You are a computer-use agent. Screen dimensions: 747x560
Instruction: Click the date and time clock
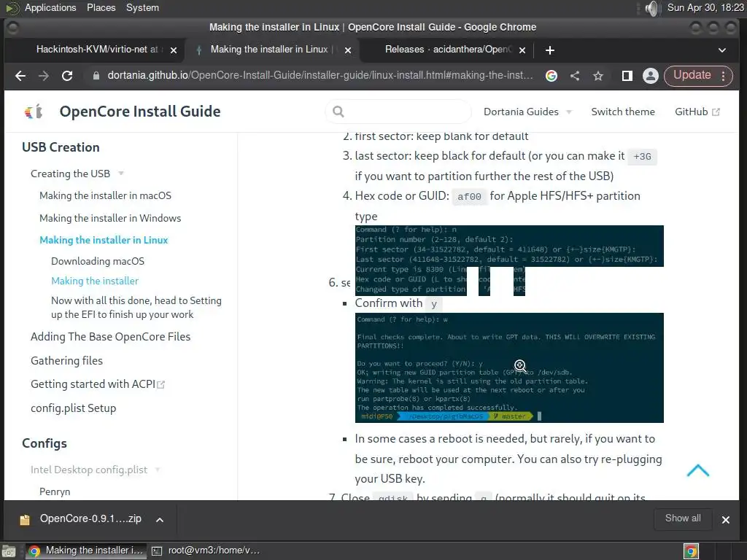tap(705, 7)
